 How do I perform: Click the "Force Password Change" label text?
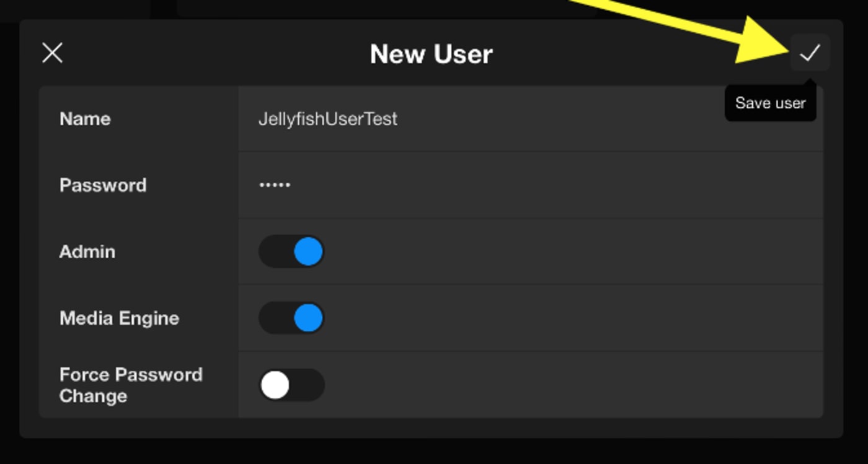tap(131, 385)
